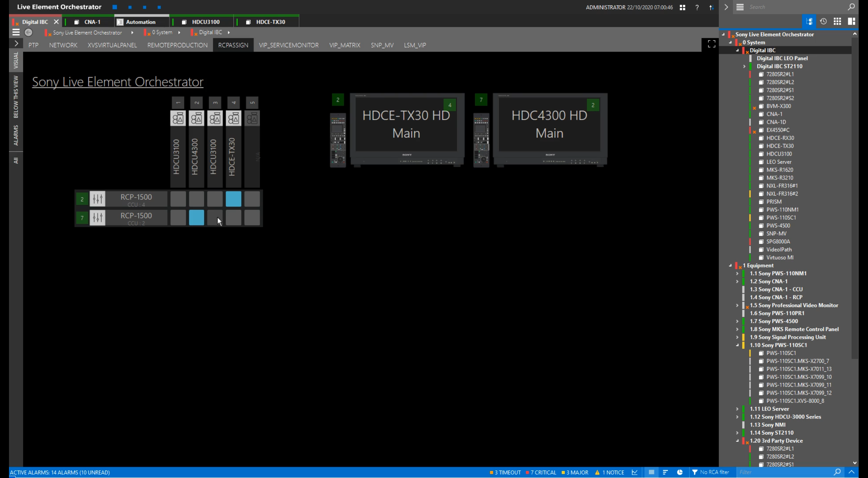Assign RCP 2 to column 5 N/A
Image resolution: width=868 pixels, height=478 pixels.
click(x=252, y=199)
